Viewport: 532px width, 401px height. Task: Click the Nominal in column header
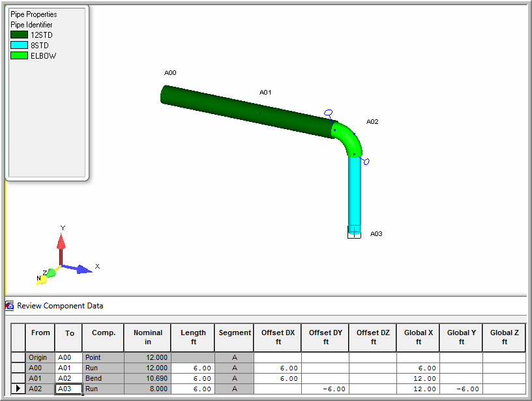pos(147,338)
